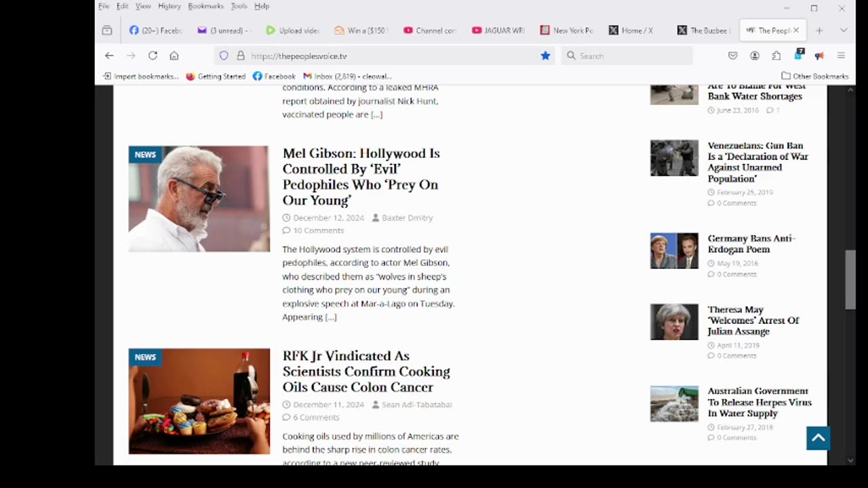Open the 10 Comments link
Viewport: 868px width, 488px height.
318,230
